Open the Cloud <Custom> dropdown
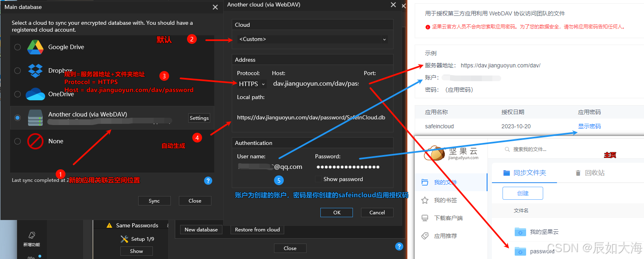 pos(312,39)
